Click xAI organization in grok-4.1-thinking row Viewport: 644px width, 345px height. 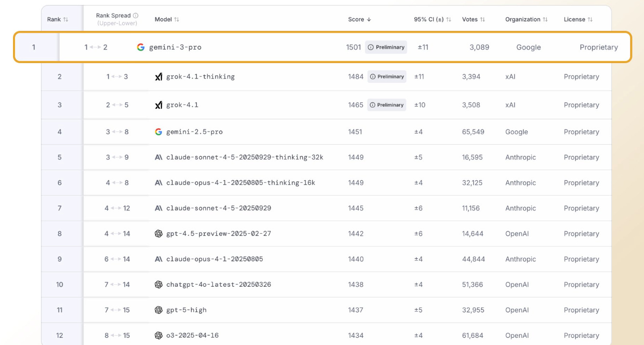click(x=510, y=77)
